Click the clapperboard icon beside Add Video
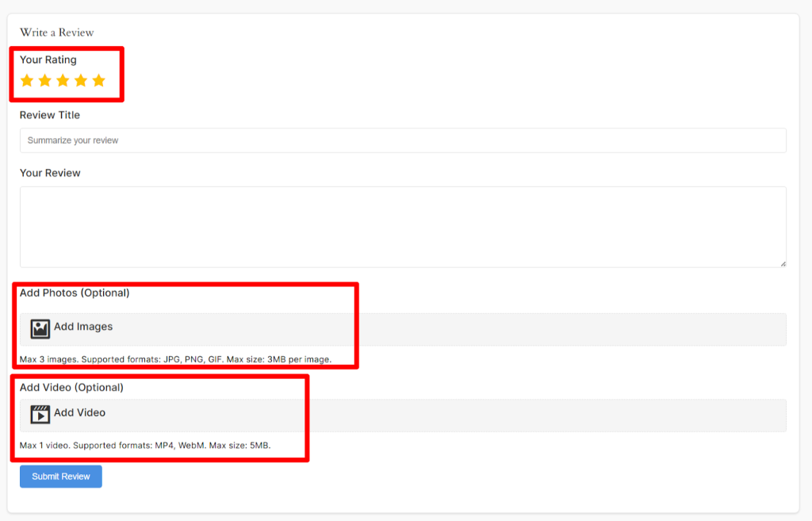Screen dimensions: 812x521 click(40, 414)
